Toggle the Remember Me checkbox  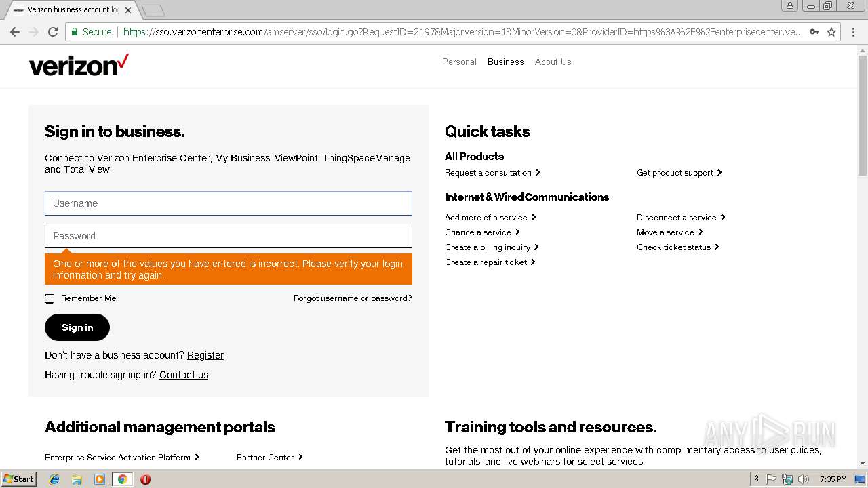point(50,299)
